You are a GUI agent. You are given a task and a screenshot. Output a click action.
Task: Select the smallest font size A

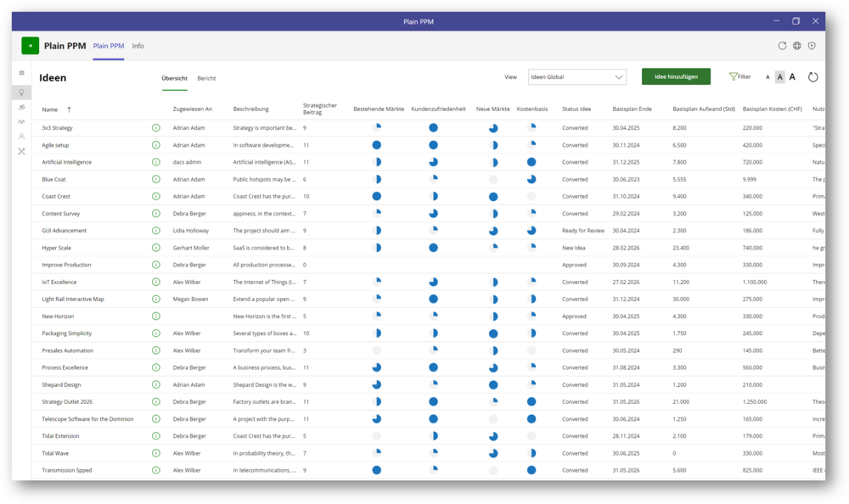click(x=767, y=77)
